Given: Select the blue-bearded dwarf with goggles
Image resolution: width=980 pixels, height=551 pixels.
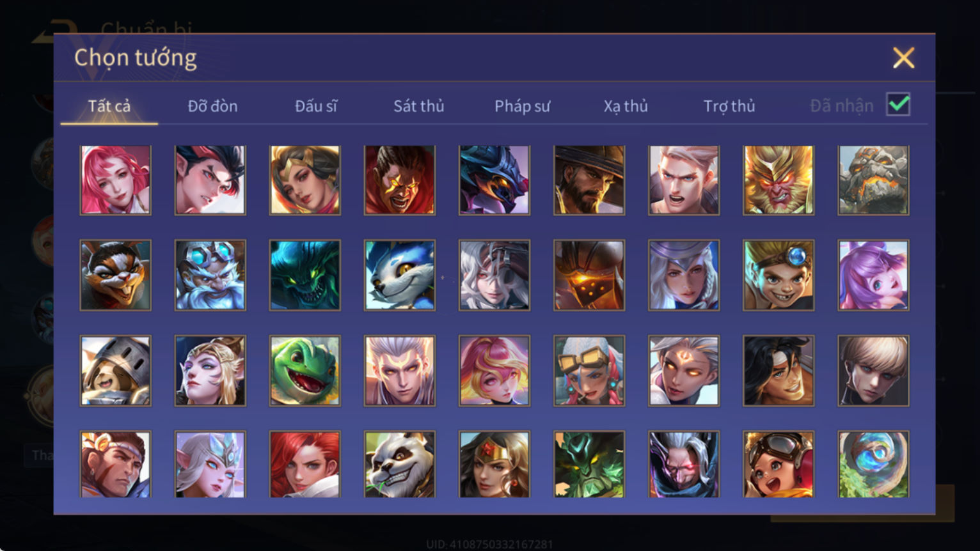Looking at the screenshot, I should (210, 275).
